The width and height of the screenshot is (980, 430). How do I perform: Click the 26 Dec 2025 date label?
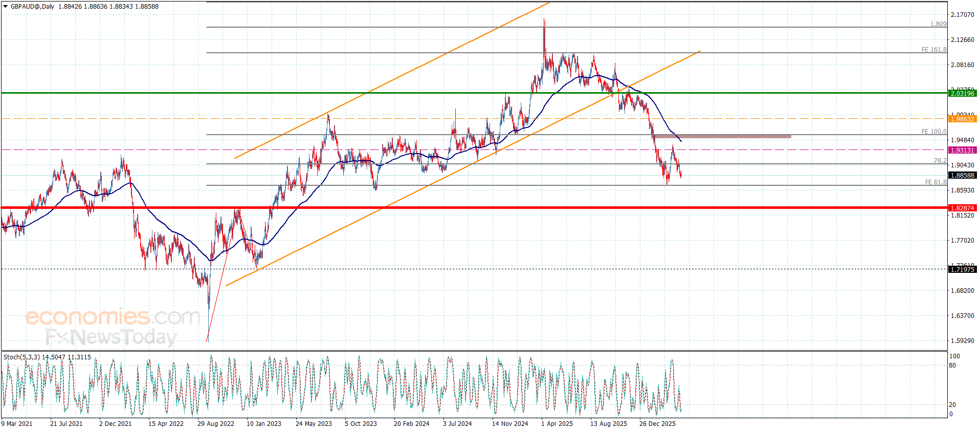point(657,423)
